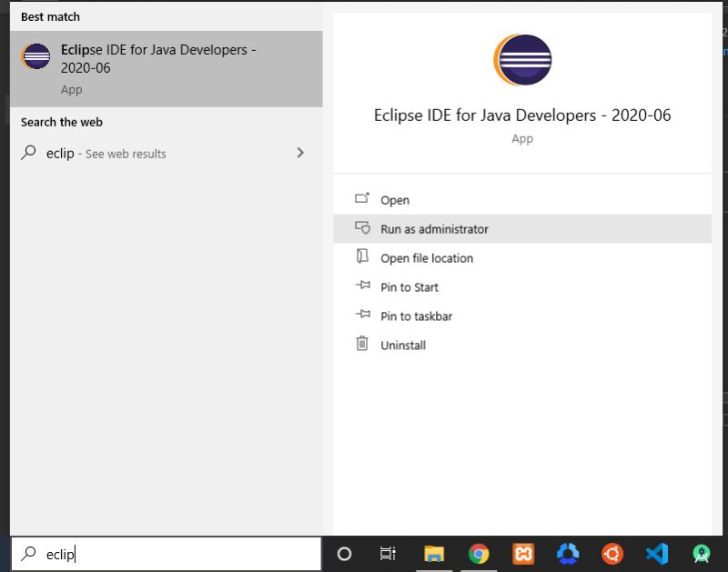The width and height of the screenshot is (728, 572).
Task: Pin Eclipse IDE to Start
Action: pos(409,287)
